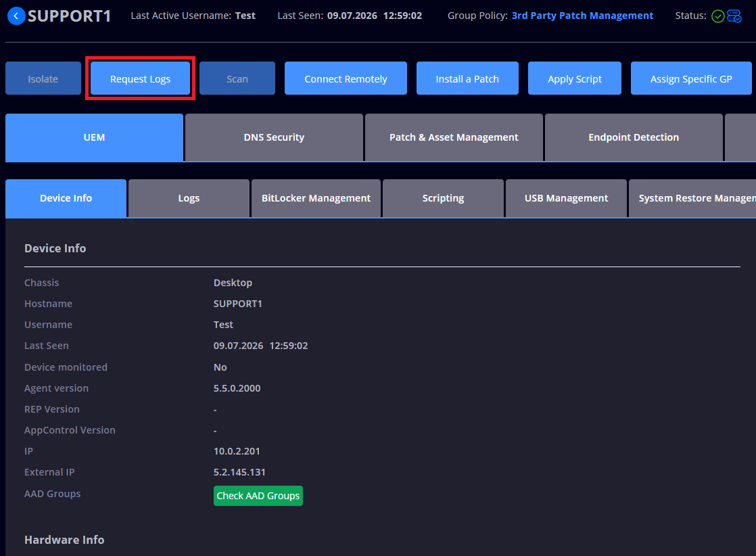This screenshot has width=756, height=556.
Task: Click the AAD Groups label
Action: pos(53,494)
